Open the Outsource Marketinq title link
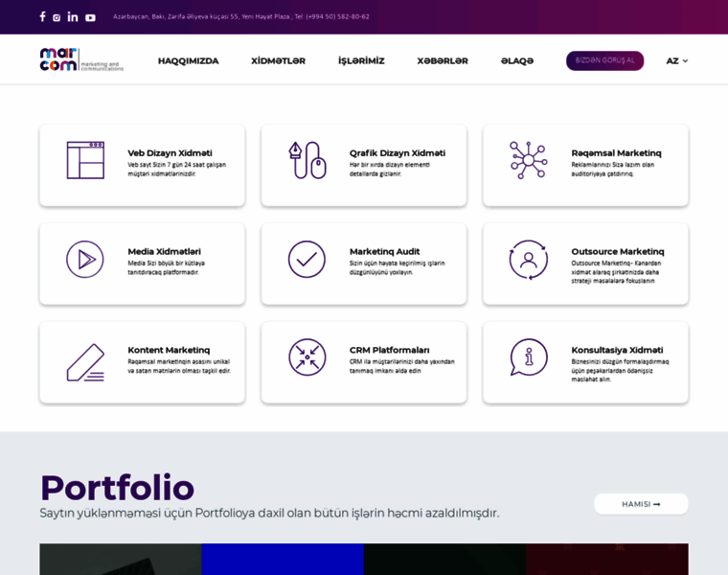The height and width of the screenshot is (575, 728). pyautogui.click(x=618, y=251)
